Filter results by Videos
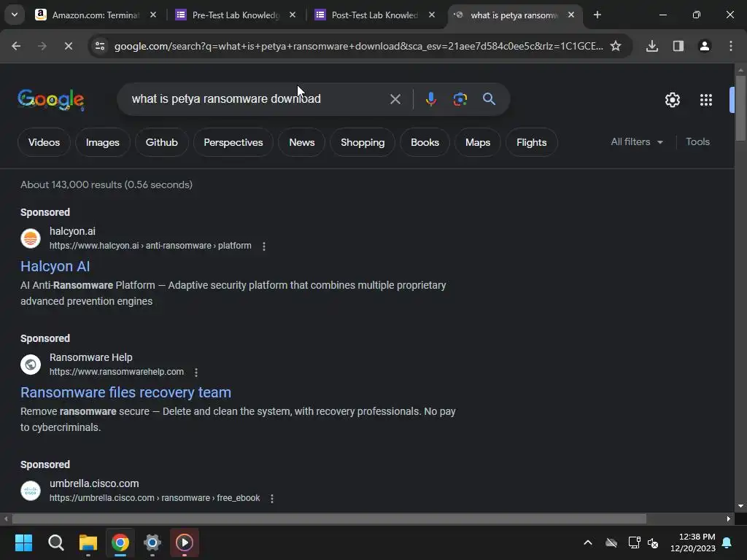The height and width of the screenshot is (560, 747). (44, 142)
